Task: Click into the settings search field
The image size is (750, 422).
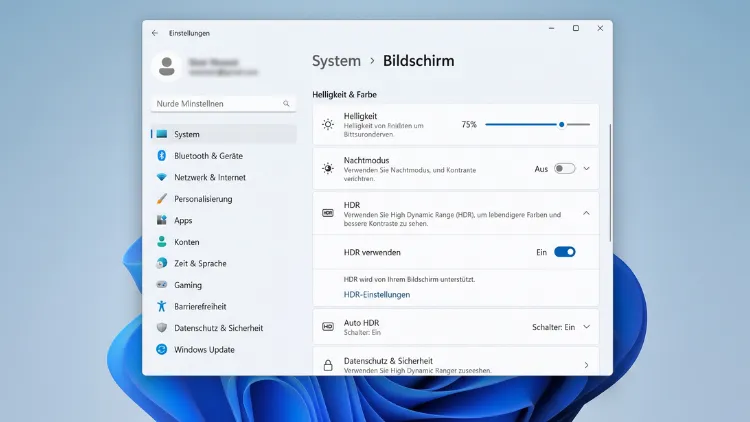Action: pos(223,103)
